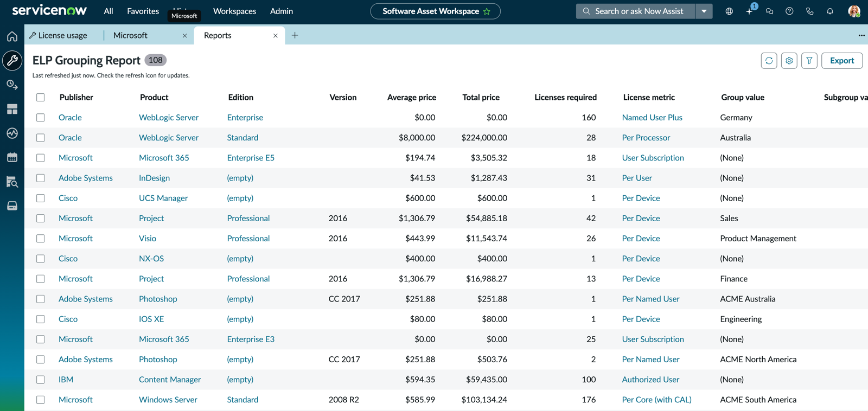Open the Windows Server product link
The height and width of the screenshot is (411, 868).
coord(168,400)
